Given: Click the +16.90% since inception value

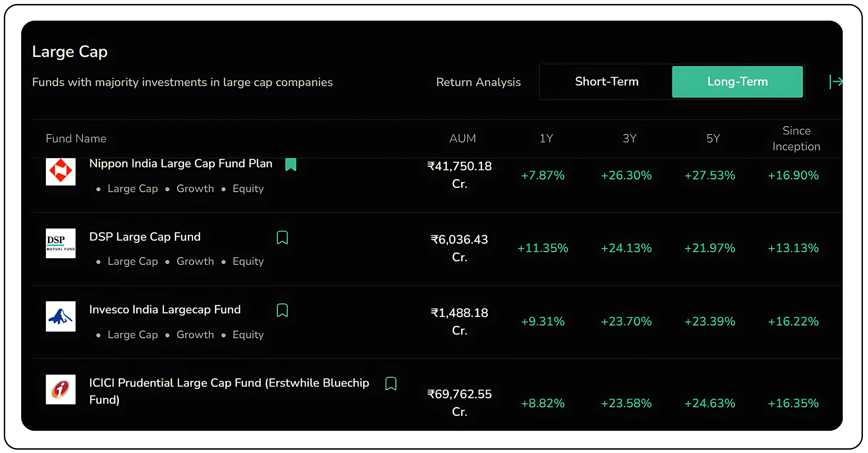Looking at the screenshot, I should [793, 175].
